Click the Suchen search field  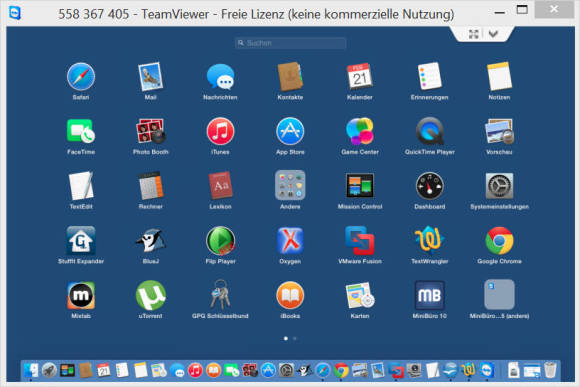(290, 43)
